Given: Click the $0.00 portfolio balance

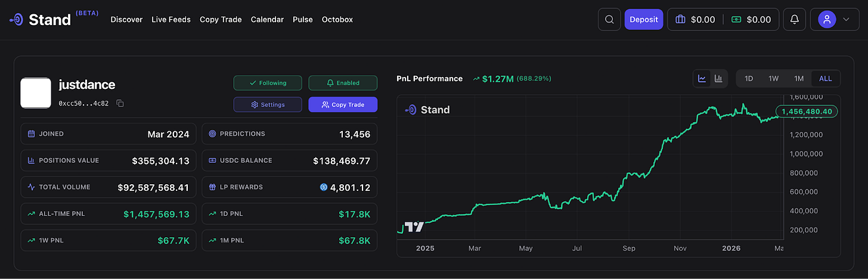Looking at the screenshot, I should (x=703, y=20).
